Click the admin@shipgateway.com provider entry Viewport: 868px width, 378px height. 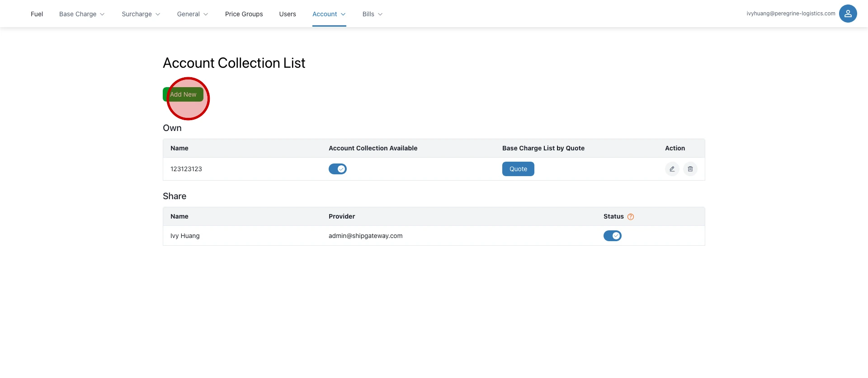[x=365, y=236]
